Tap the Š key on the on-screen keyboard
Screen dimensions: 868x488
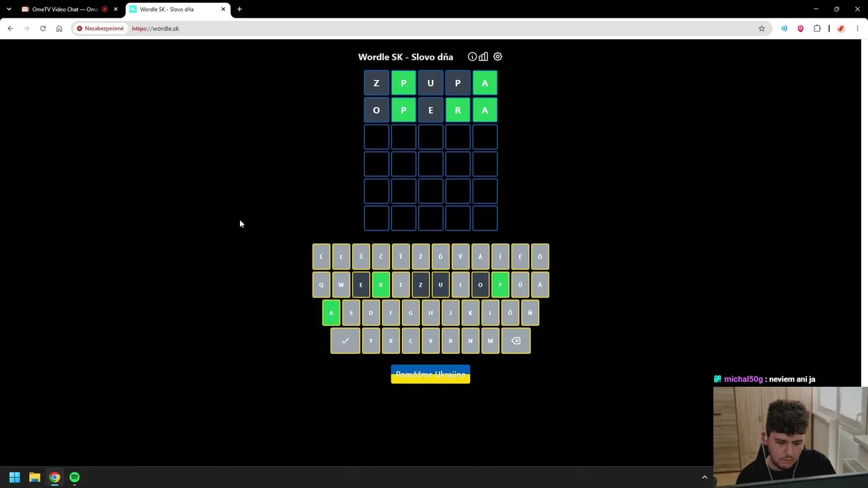(x=361, y=257)
